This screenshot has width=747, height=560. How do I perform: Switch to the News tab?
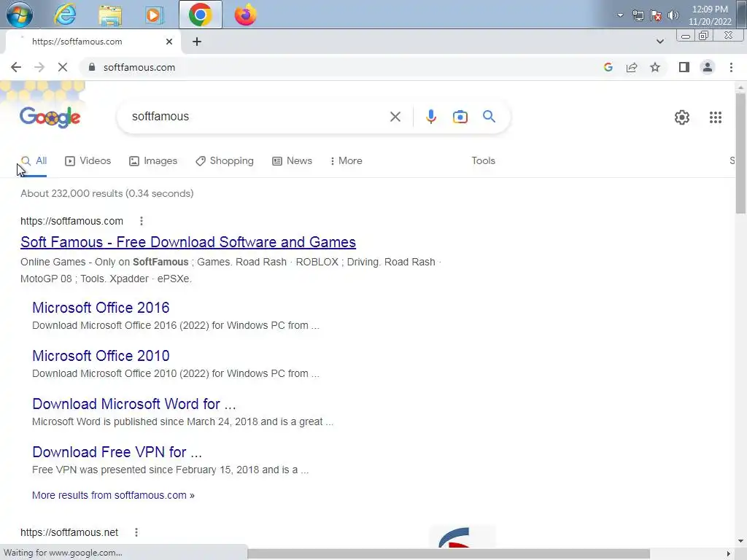pos(292,161)
